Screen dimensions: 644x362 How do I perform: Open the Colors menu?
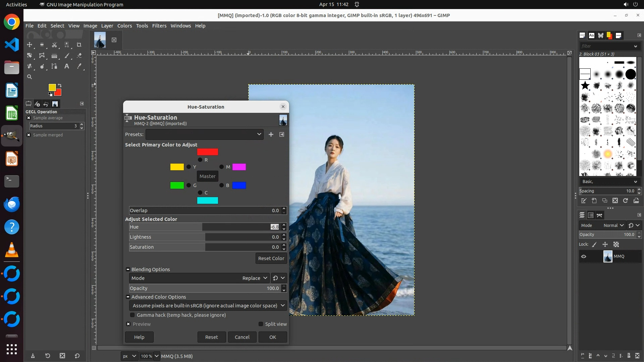click(x=124, y=26)
